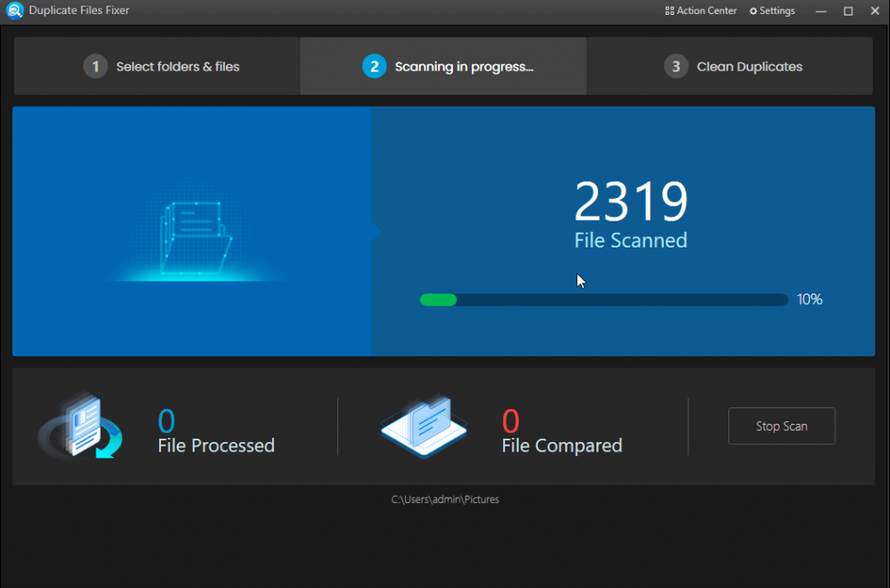The image size is (890, 588).
Task: Close the Duplicate Files Fixer window
Action: (874, 10)
